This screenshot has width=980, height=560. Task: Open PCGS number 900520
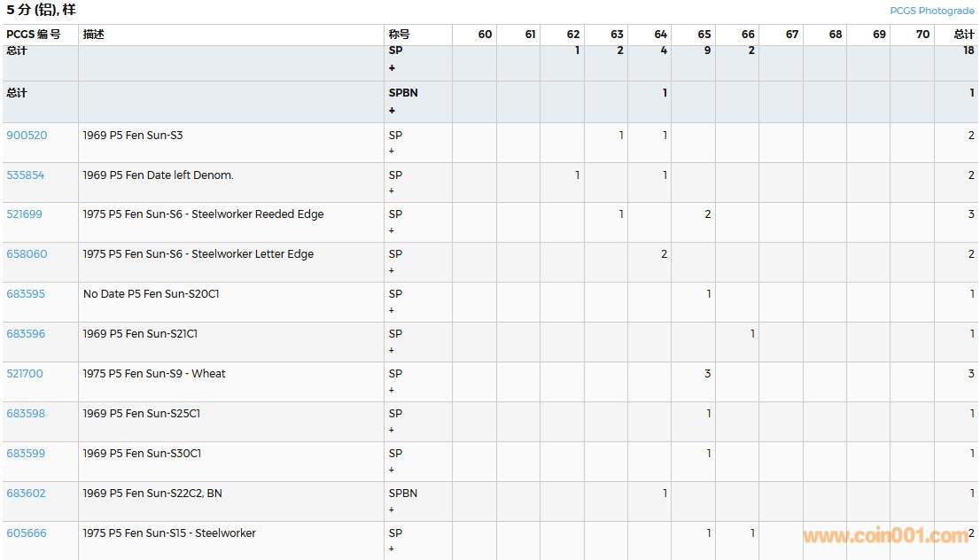tap(27, 136)
